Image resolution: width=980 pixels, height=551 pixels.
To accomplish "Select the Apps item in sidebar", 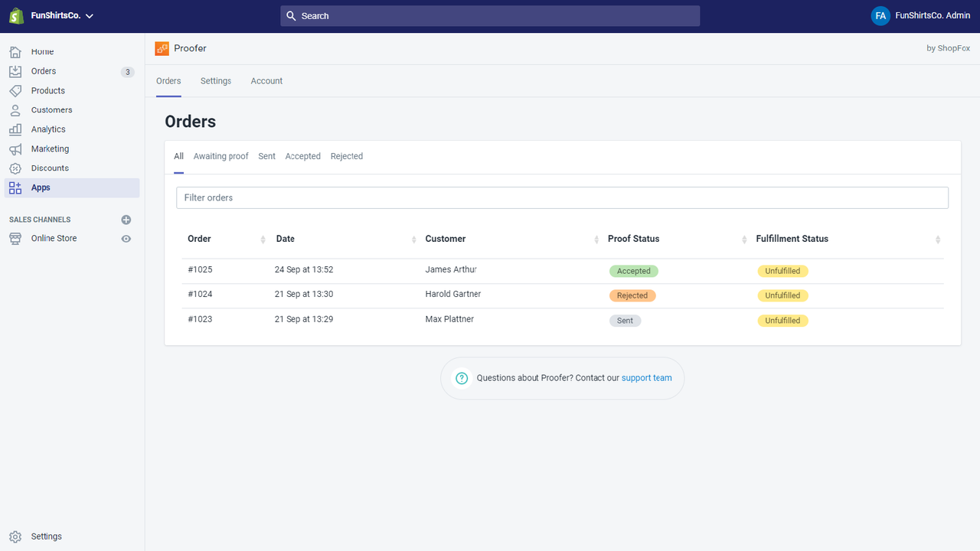I will point(15,187).
